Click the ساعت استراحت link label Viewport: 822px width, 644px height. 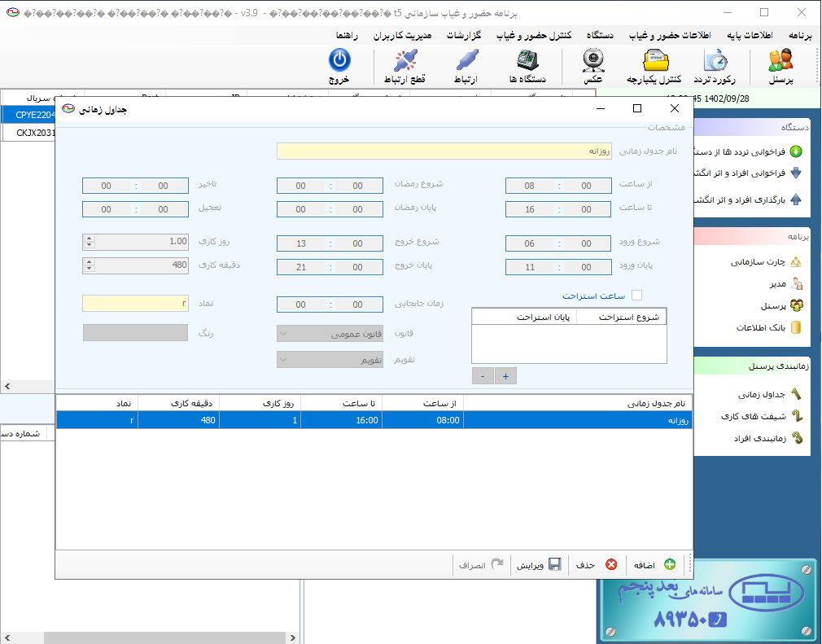point(593,296)
